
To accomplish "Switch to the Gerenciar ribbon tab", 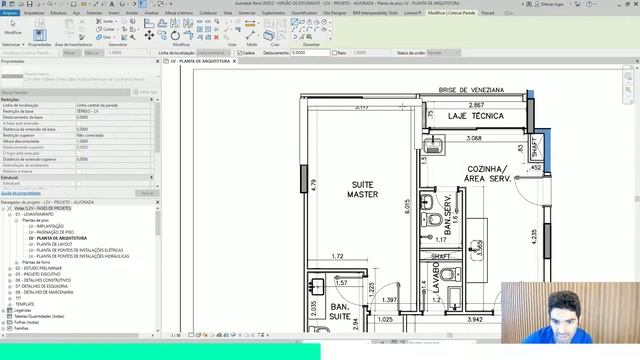I will click(247, 13).
